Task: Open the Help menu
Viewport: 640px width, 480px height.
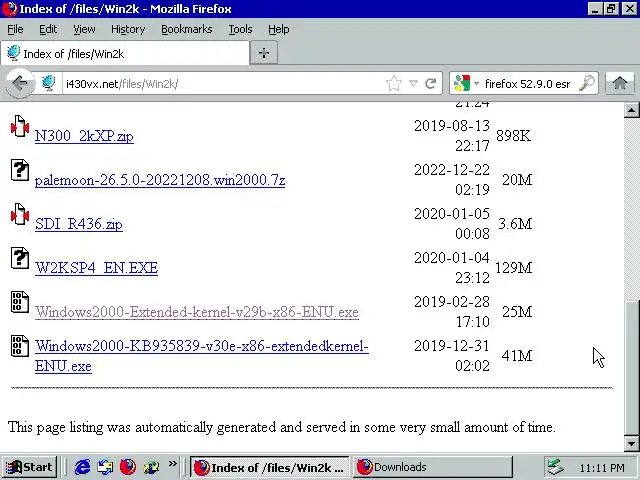Action: pos(279,29)
